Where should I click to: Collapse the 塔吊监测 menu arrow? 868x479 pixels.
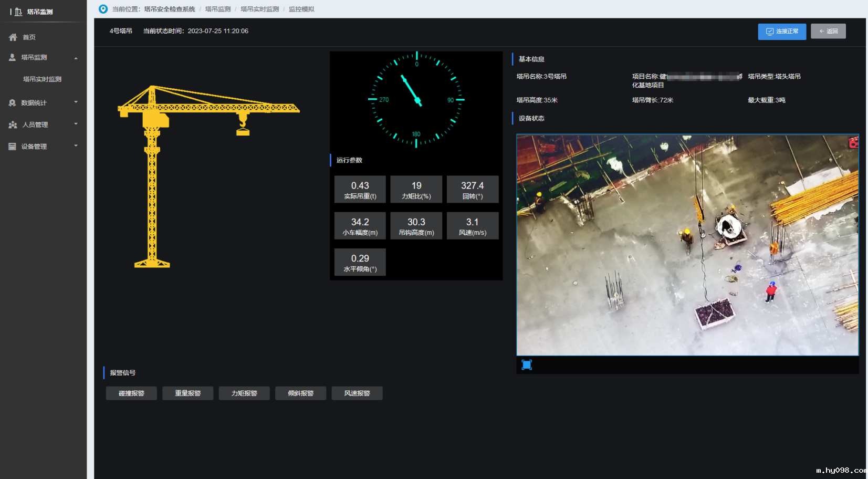click(x=76, y=58)
